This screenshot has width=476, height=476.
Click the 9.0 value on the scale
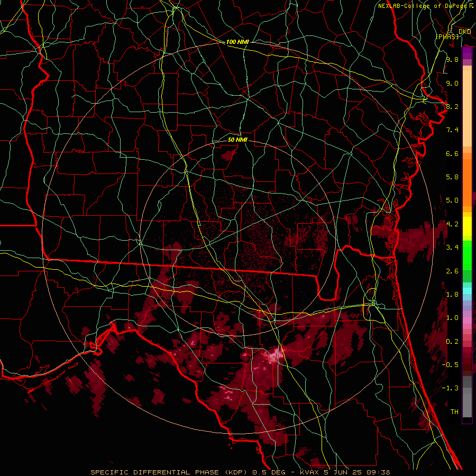tap(452, 83)
